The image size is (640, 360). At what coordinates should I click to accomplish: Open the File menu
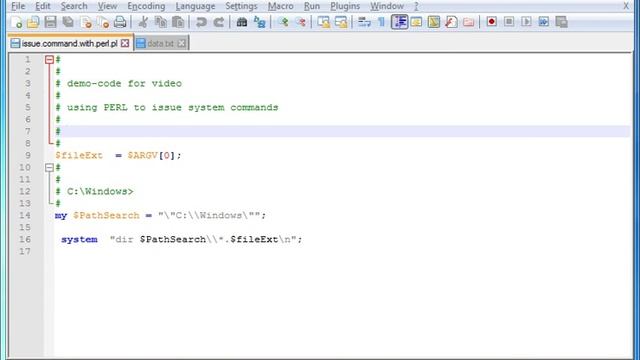18,6
